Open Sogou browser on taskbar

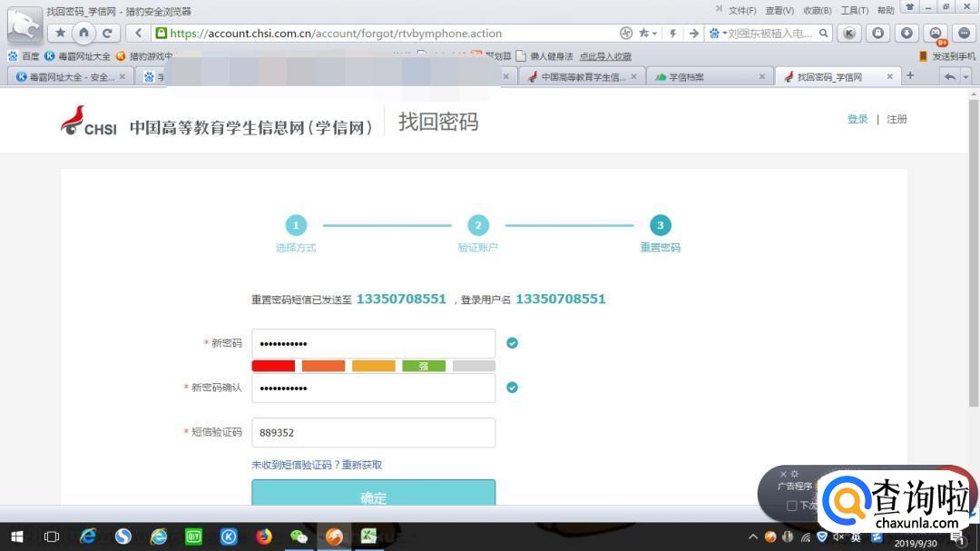click(x=123, y=536)
